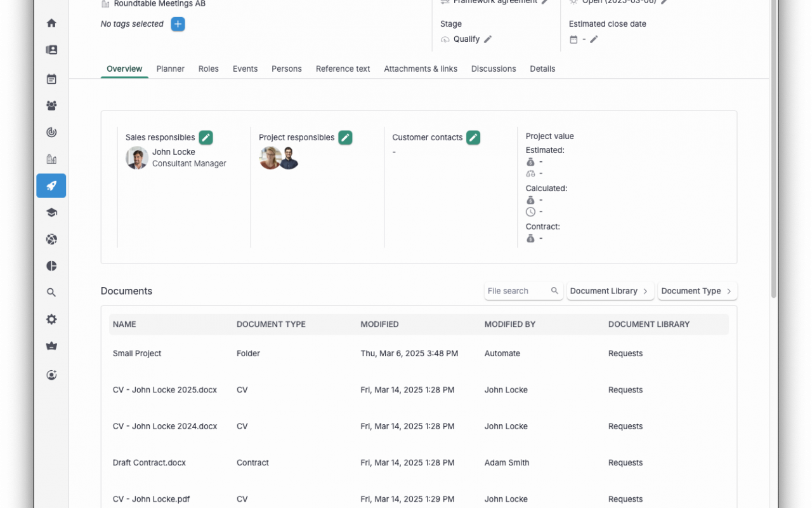812x508 pixels.
Task: Add a tag with the plus button
Action: [178, 24]
